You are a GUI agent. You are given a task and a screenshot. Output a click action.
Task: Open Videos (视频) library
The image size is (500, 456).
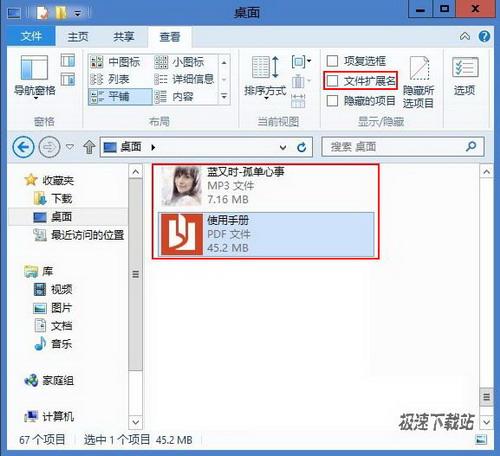tap(53, 289)
